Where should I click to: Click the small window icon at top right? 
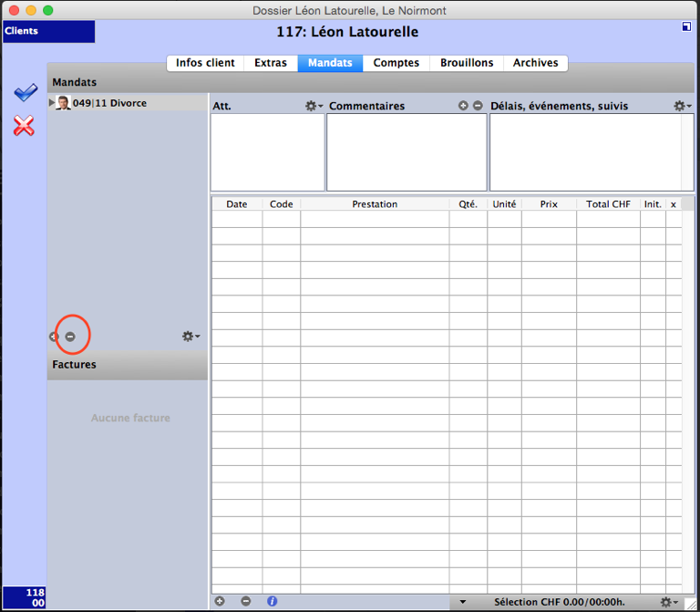pyautogui.click(x=686, y=27)
